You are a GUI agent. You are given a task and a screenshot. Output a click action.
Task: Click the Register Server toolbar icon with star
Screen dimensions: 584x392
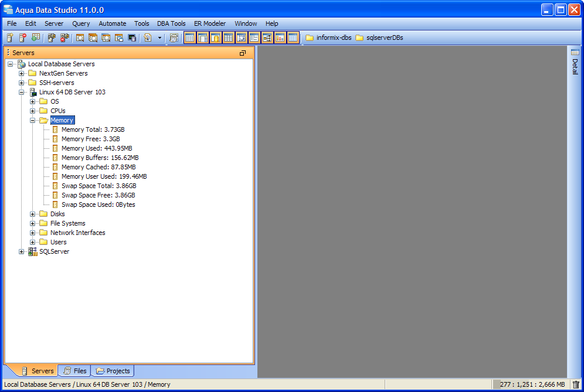10,38
